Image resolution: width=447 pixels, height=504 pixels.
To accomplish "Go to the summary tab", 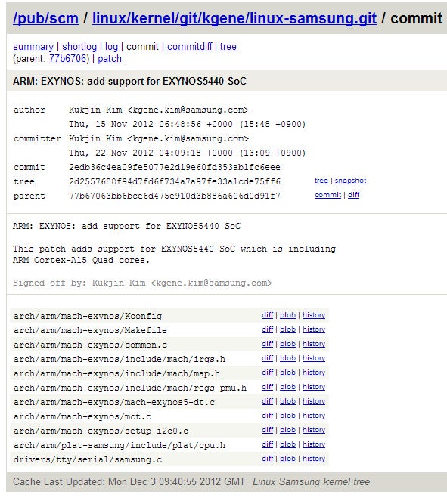I will click(x=33, y=47).
